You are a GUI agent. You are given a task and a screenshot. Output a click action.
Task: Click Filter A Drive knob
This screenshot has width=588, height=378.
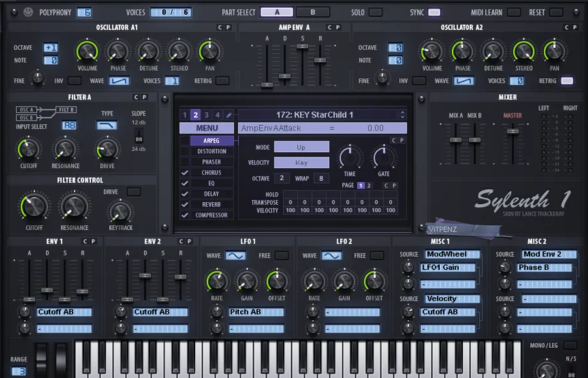(x=107, y=149)
